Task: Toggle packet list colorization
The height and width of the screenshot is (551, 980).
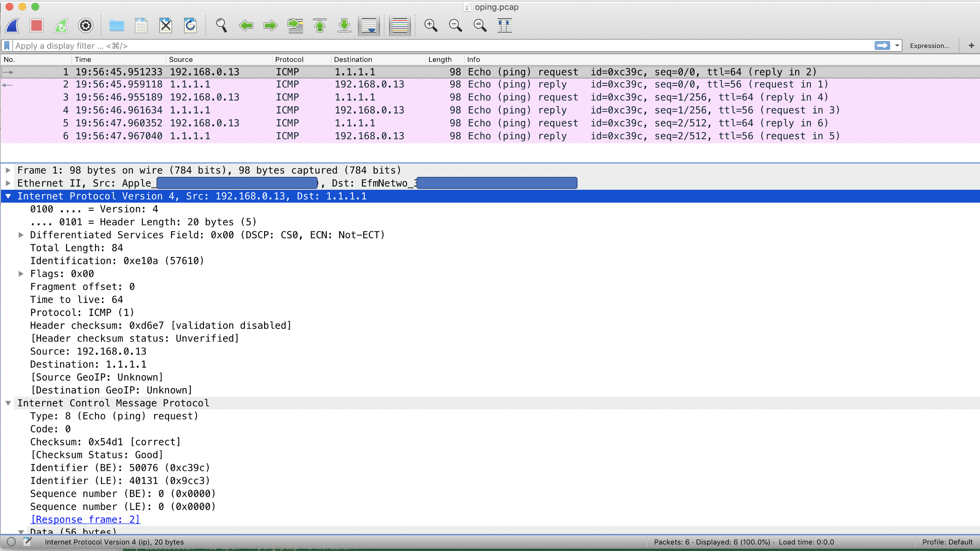Action: (400, 26)
